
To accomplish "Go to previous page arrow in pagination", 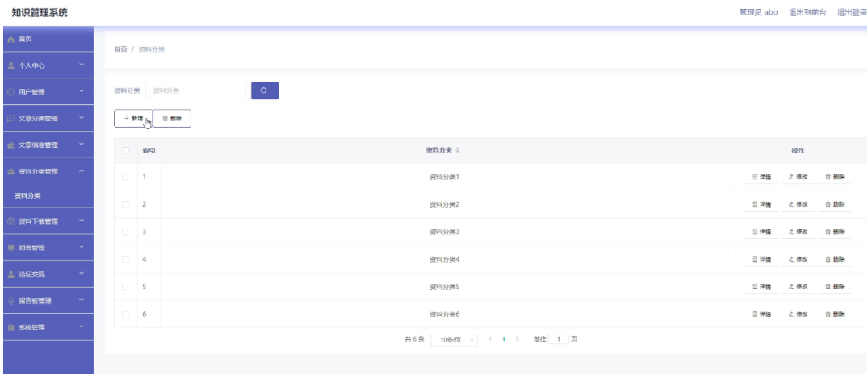I will pyautogui.click(x=490, y=338).
